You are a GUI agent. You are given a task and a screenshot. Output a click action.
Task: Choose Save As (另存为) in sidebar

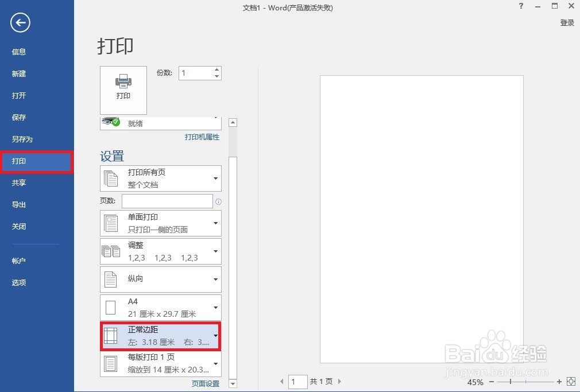click(x=22, y=139)
